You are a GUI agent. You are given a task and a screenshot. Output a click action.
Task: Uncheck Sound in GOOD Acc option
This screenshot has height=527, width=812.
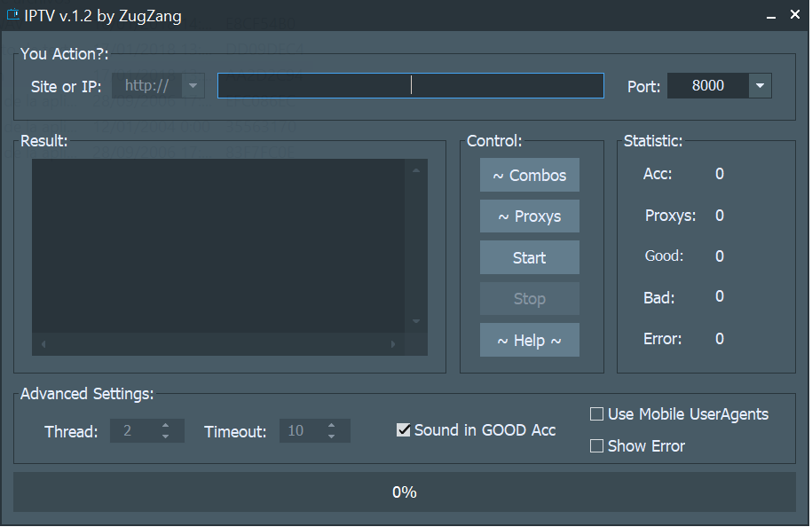click(404, 430)
